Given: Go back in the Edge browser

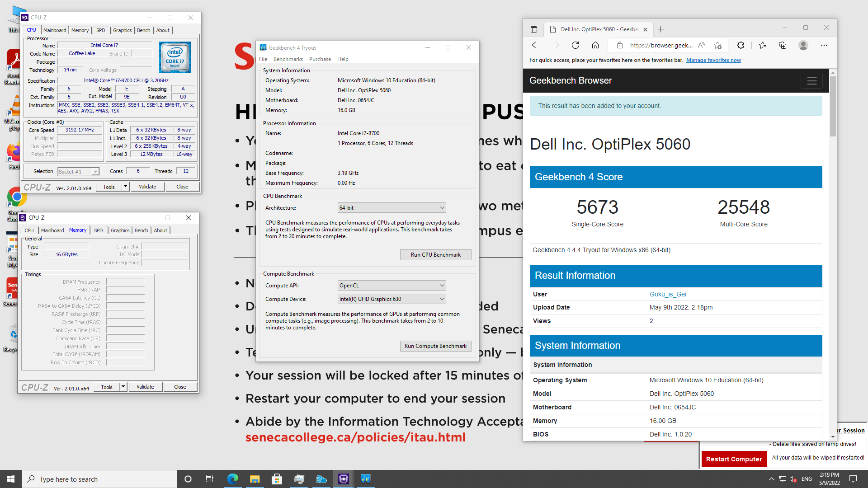Looking at the screenshot, I should click(x=536, y=45).
